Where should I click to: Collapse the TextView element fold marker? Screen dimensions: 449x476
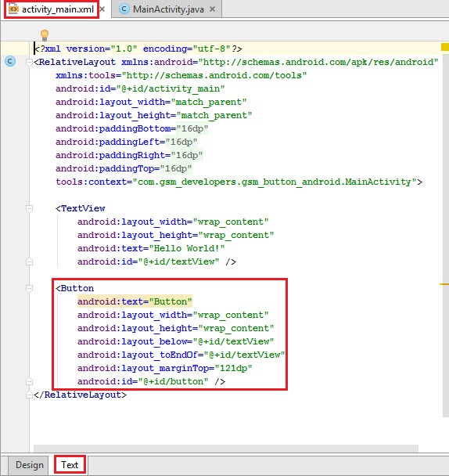point(29,208)
